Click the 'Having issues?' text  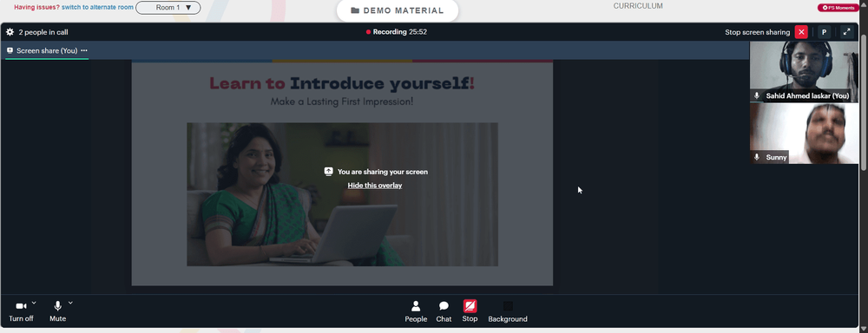(36, 8)
